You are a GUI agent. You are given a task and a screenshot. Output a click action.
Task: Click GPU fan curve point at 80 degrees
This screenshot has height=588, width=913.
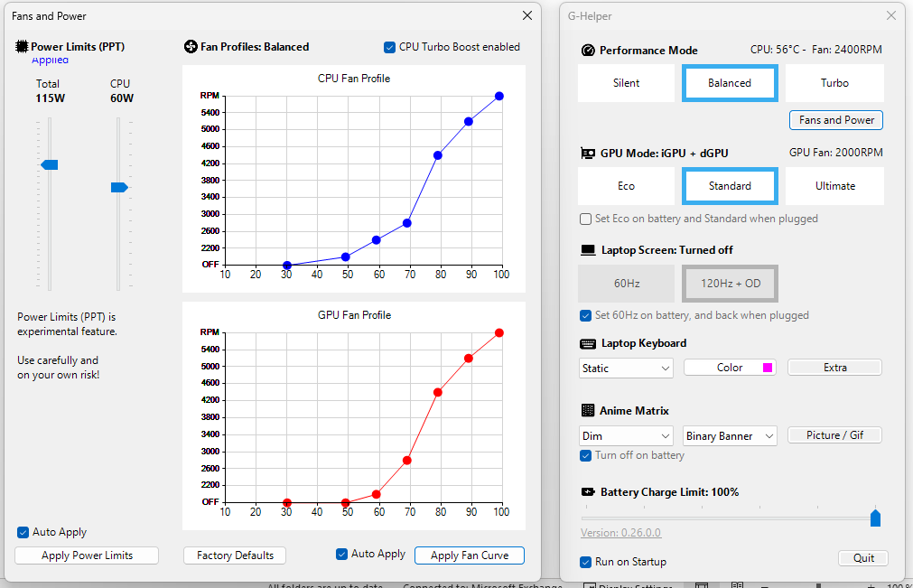[x=438, y=392]
